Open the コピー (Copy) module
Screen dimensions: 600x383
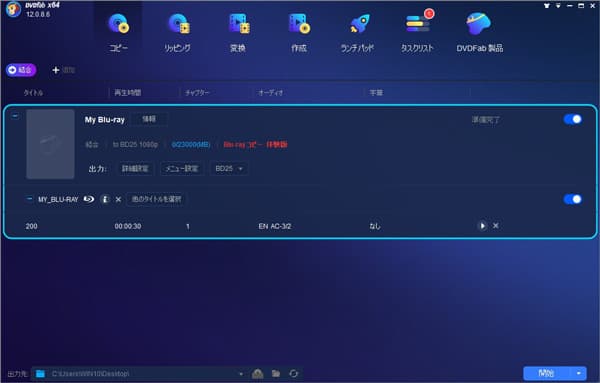119,33
